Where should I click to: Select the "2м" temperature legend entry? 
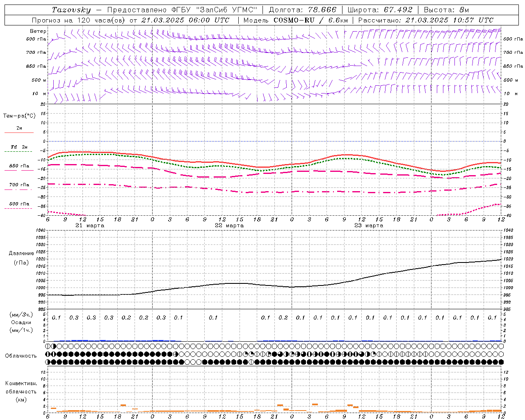coord(19,128)
